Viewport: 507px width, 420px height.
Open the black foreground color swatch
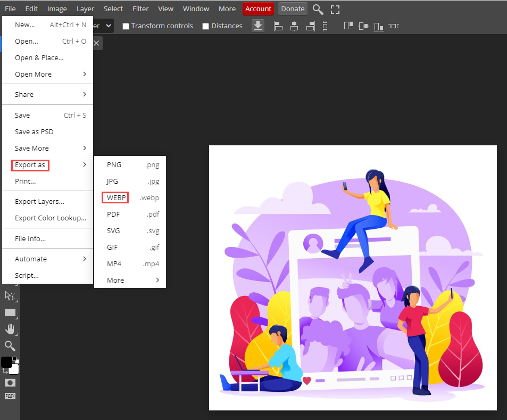click(x=6, y=362)
